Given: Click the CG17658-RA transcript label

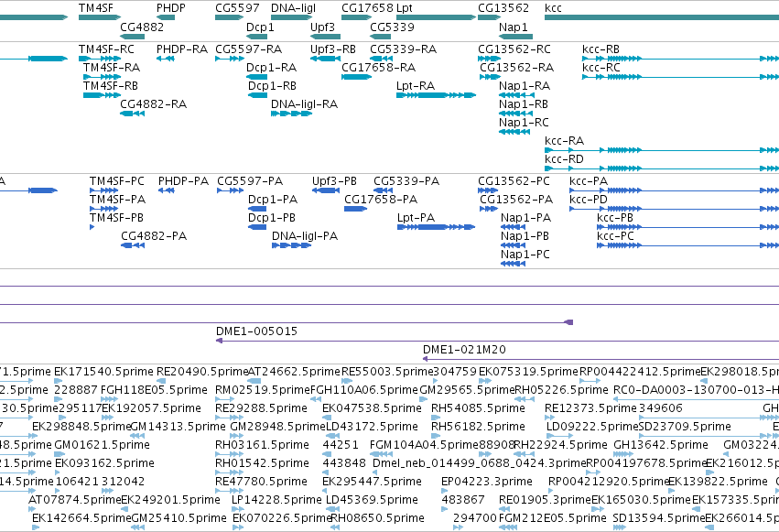Looking at the screenshot, I should (x=379, y=68).
